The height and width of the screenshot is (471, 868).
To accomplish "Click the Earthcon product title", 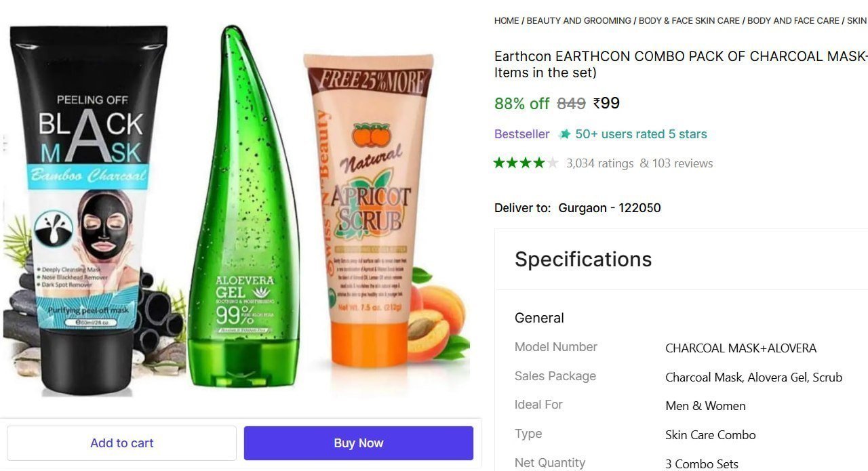I will pos(681,64).
